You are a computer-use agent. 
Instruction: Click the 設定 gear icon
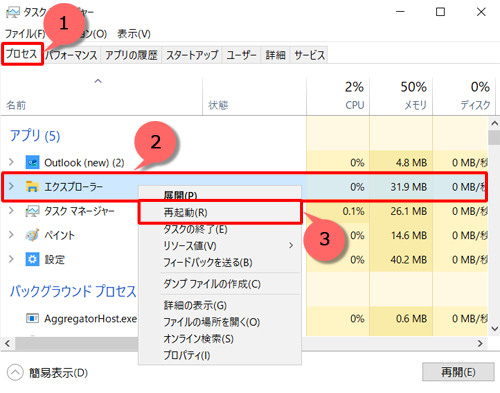[x=32, y=259]
